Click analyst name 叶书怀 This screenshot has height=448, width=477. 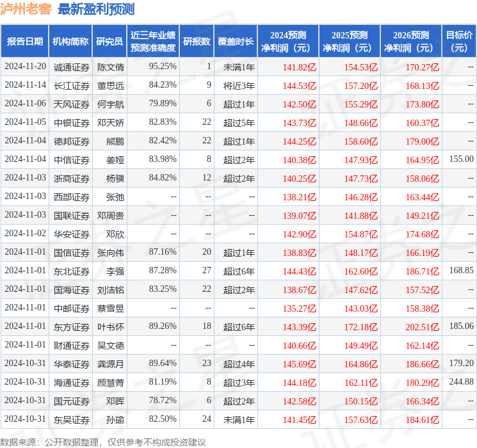(x=110, y=327)
